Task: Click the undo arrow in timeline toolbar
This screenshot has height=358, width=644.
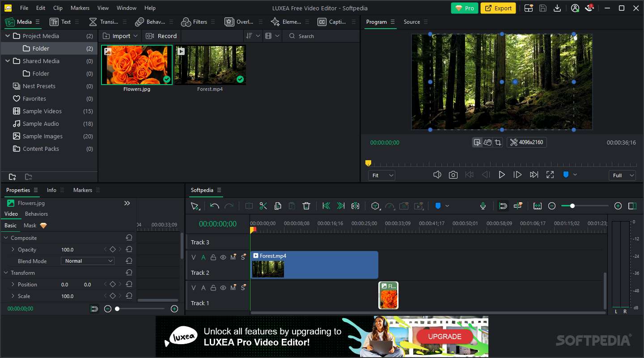Action: [215, 206]
